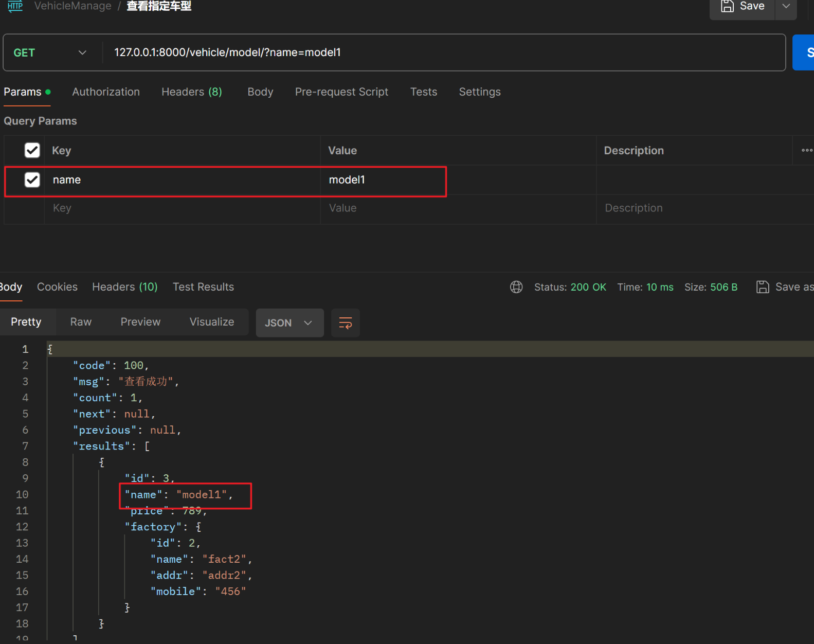Screen dimensions: 814x644
Task: Open the params table options ellipsis
Action: 807,150
